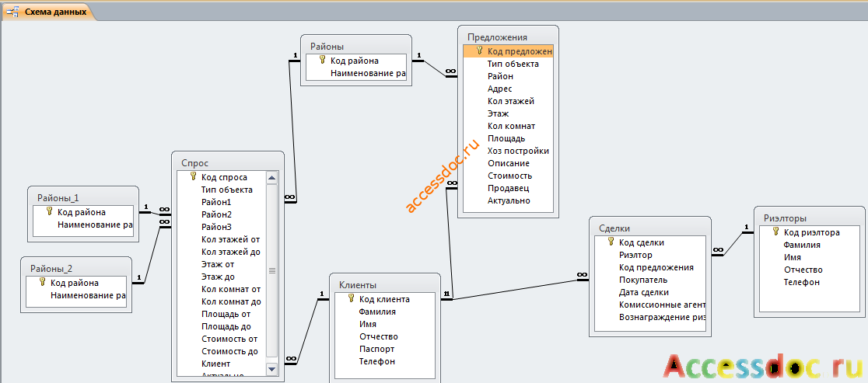Select the Районы_2 table title
The height and width of the screenshot is (383, 868).
pyautogui.click(x=51, y=269)
